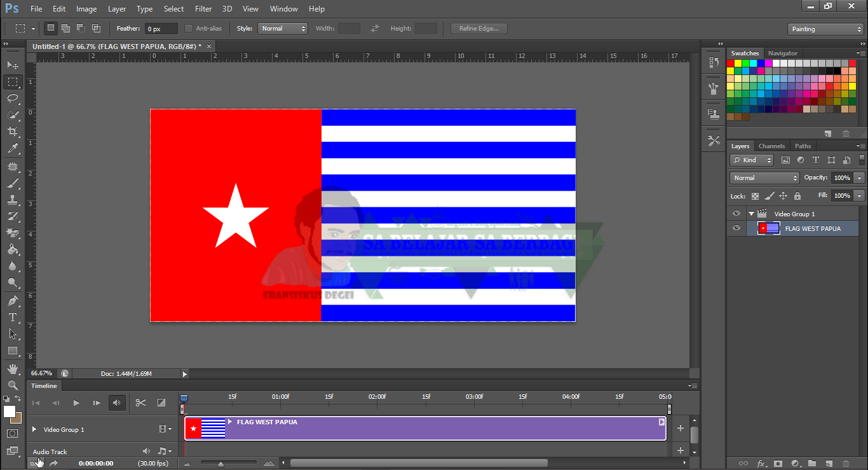The height and width of the screenshot is (470, 868).
Task: Toggle lock position icon
Action: (x=783, y=196)
